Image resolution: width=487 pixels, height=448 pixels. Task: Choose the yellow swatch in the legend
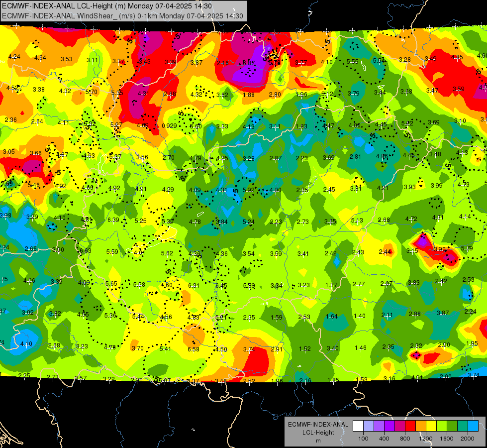[431, 426]
